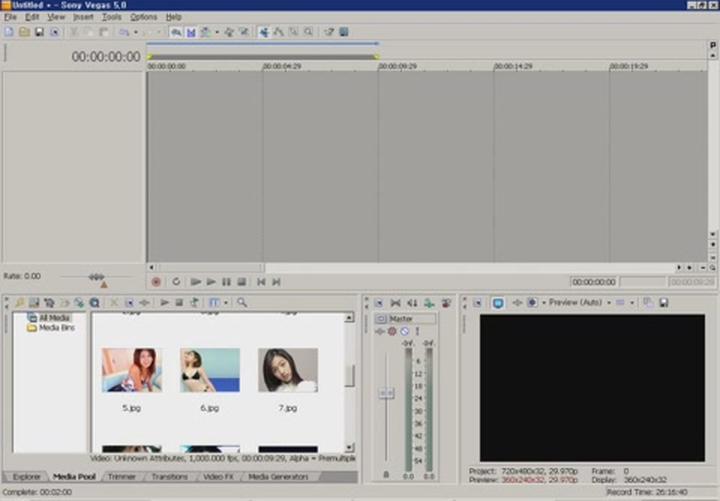The width and height of the screenshot is (720, 501).
Task: Click the Import Media icon in Media Pool
Action: 34,303
